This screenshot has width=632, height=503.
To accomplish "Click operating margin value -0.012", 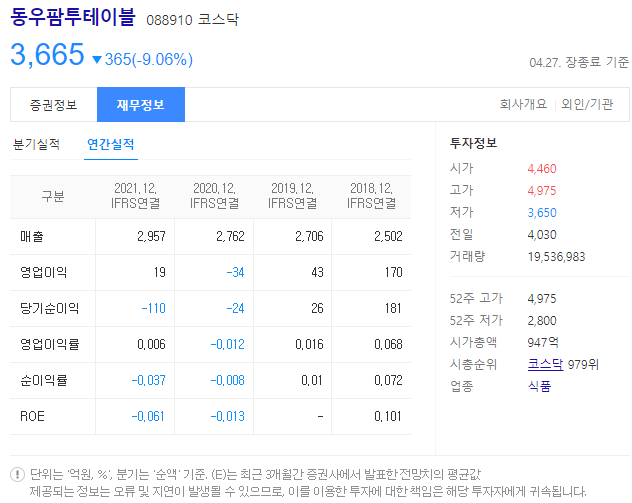I will click(228, 344).
